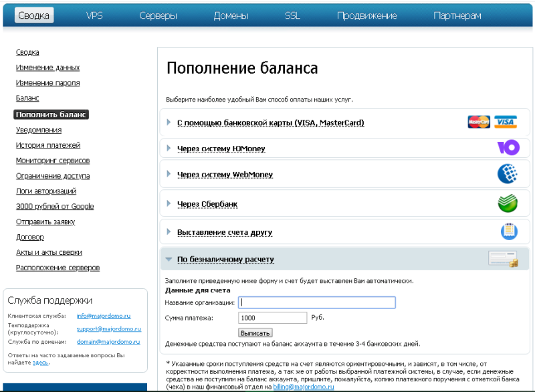The width and height of the screenshot is (535, 392).
Task: Open Акты и акты сверки link
Action: pos(49,252)
